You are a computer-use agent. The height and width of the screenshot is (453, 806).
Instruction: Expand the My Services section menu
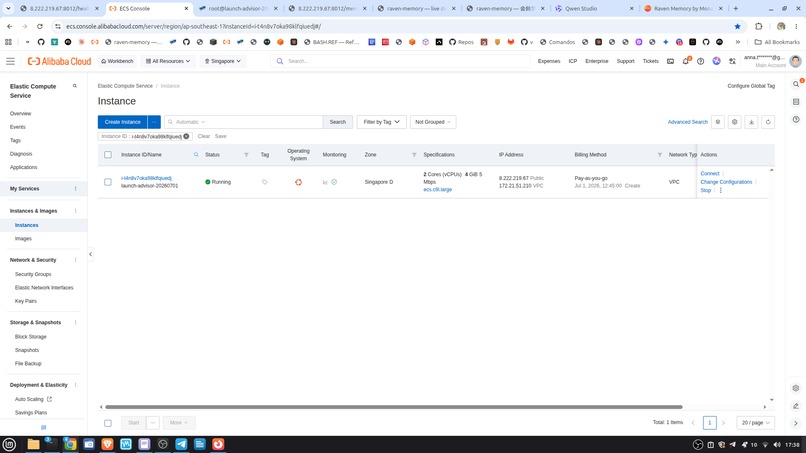(76, 189)
